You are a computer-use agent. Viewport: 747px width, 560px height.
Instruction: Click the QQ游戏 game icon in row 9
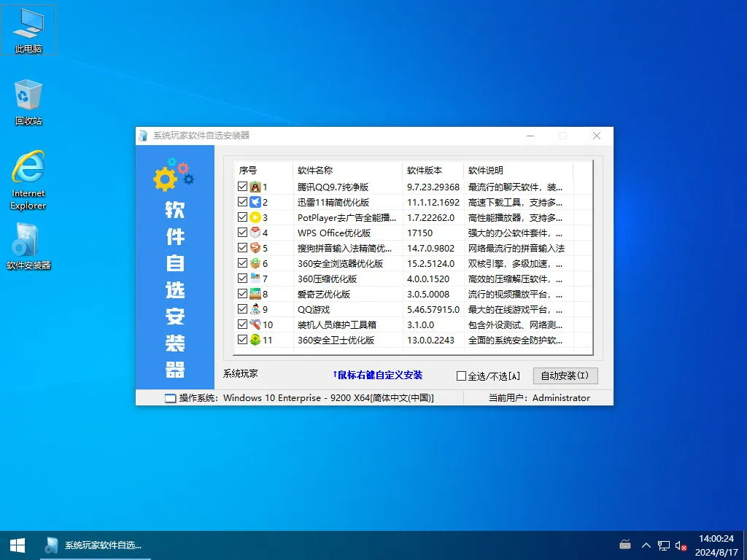pyautogui.click(x=257, y=309)
